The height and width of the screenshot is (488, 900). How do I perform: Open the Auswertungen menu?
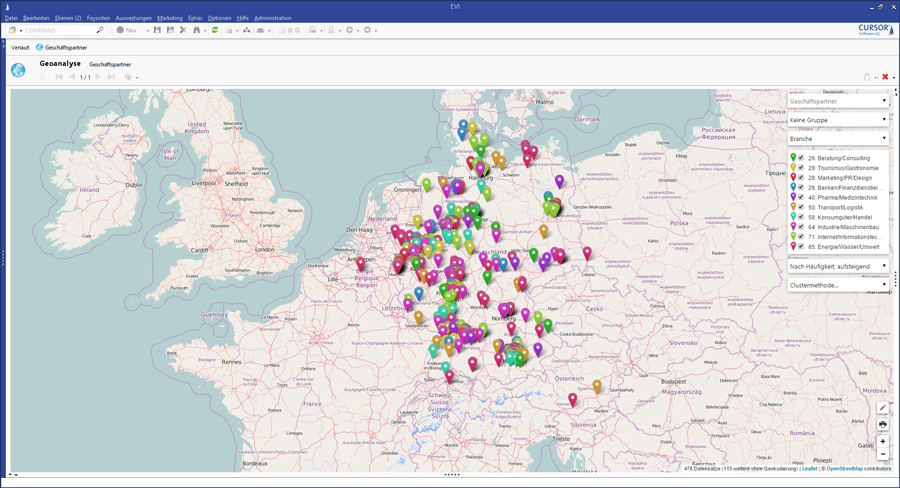tap(133, 18)
